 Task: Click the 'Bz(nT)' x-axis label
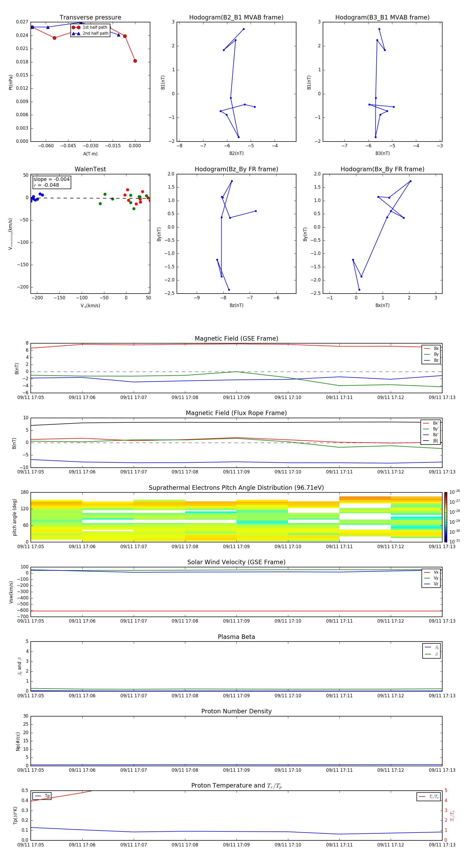(236, 305)
